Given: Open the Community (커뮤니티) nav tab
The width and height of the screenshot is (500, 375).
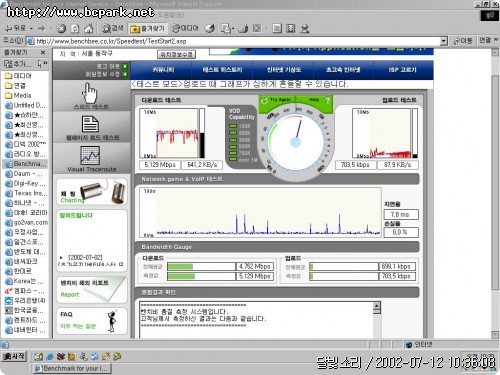Looking at the screenshot, I should click(x=163, y=70).
